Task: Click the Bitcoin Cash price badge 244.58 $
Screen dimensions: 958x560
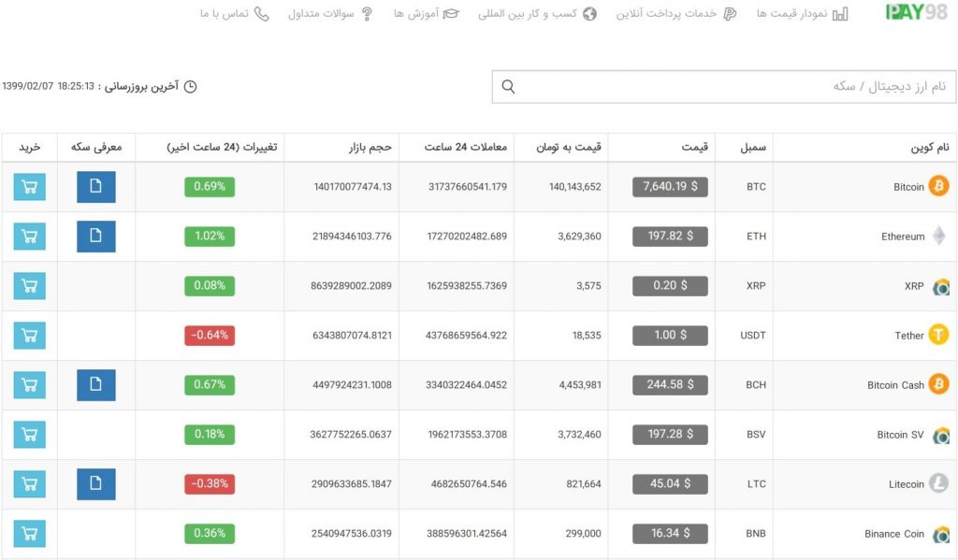Action: click(670, 385)
